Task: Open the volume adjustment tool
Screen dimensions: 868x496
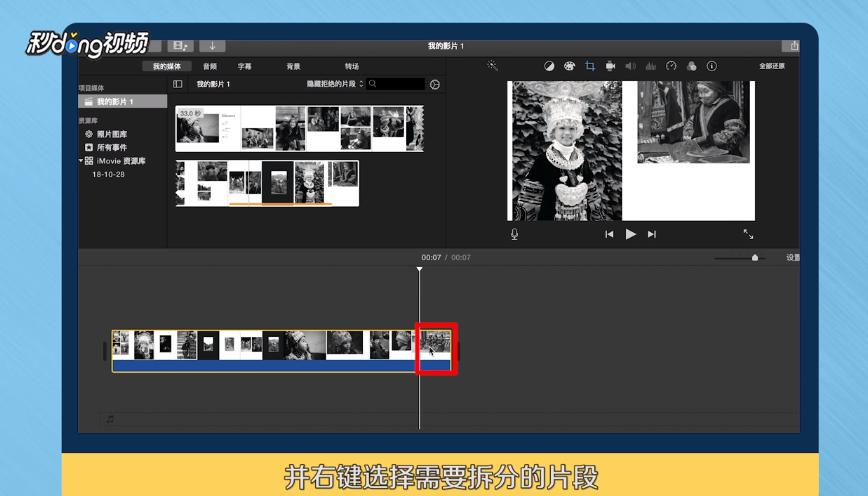Action: click(x=631, y=66)
